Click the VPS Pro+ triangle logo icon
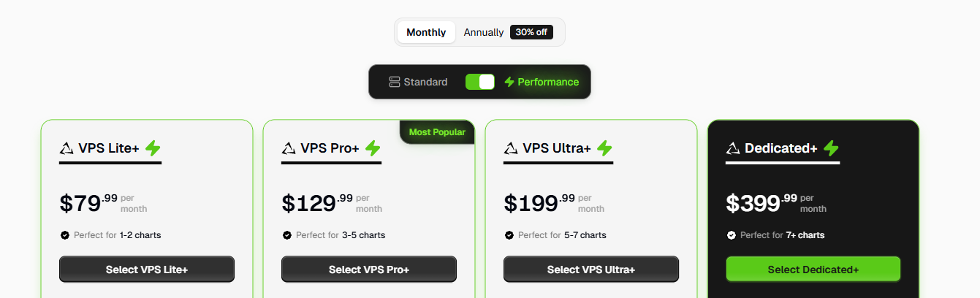This screenshot has width=980, height=298. pyautogui.click(x=289, y=148)
